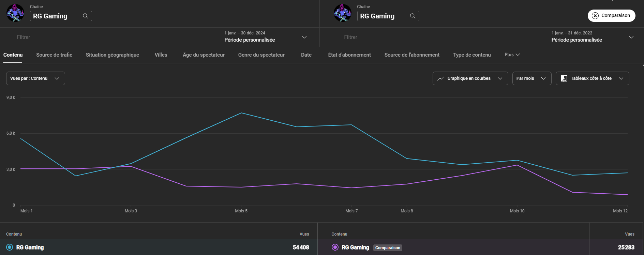This screenshot has height=255, width=644.
Task: Click the left RG Gaming channel input
Action: (x=61, y=16)
